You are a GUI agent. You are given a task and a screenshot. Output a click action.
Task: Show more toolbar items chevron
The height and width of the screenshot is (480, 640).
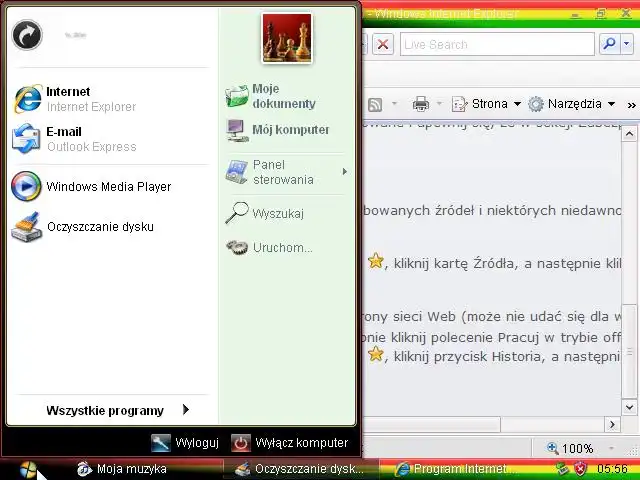tap(631, 105)
